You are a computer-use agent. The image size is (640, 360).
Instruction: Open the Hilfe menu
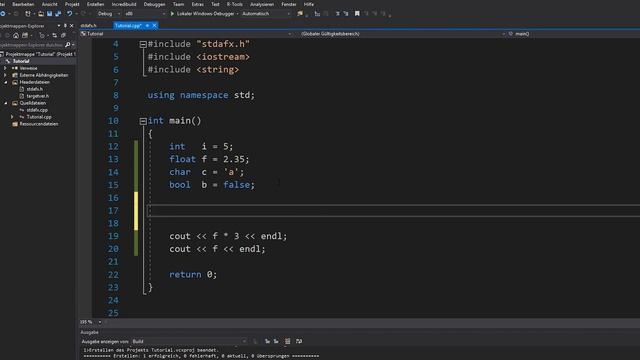point(309,4)
